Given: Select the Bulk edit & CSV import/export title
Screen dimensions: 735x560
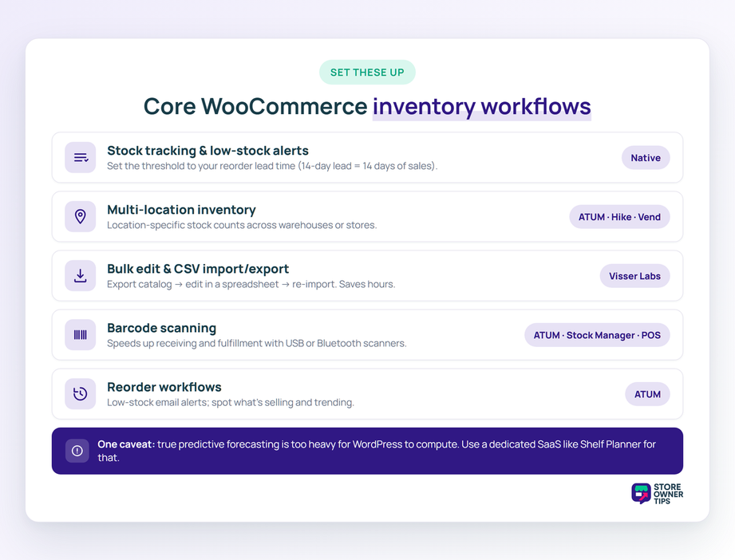Looking at the screenshot, I should [x=198, y=269].
